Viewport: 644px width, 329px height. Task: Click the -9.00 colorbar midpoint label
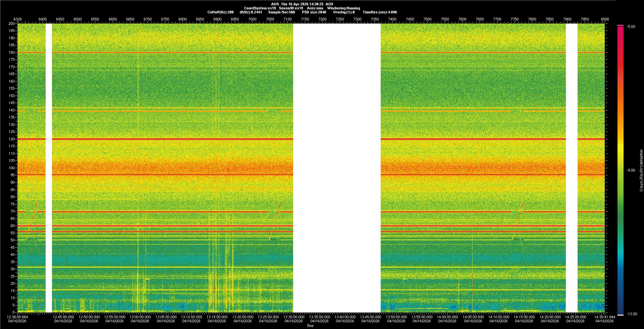click(631, 171)
